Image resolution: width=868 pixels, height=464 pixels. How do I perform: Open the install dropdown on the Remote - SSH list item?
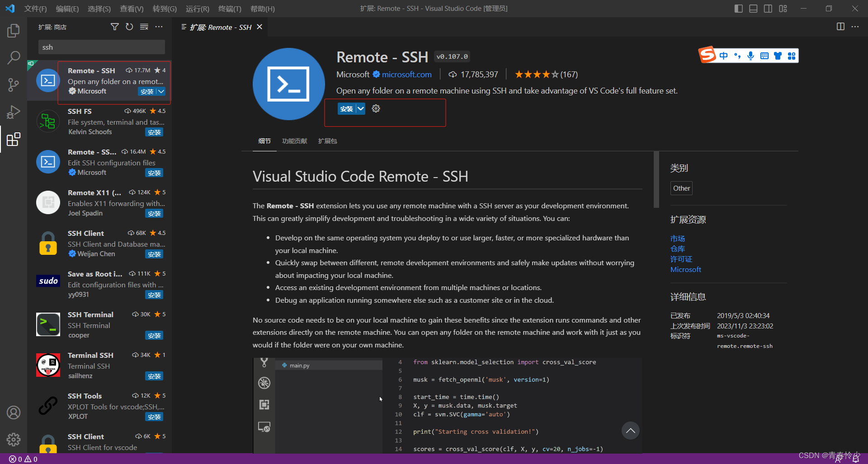click(x=160, y=91)
